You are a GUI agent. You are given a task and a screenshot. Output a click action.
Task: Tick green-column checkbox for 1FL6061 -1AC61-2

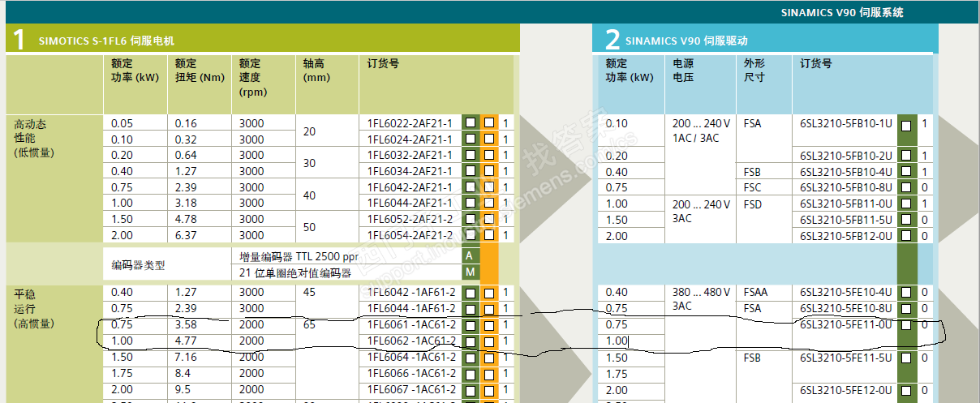[470, 325]
